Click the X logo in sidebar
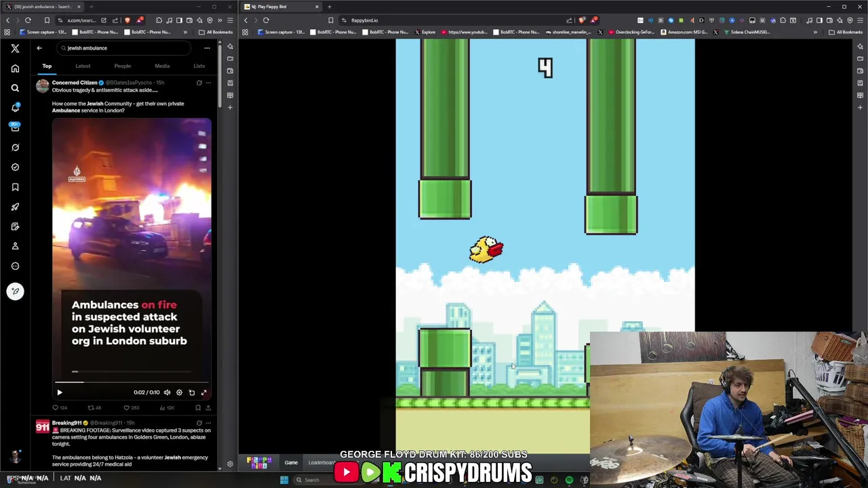This screenshot has height=488, width=868. coord(15,48)
